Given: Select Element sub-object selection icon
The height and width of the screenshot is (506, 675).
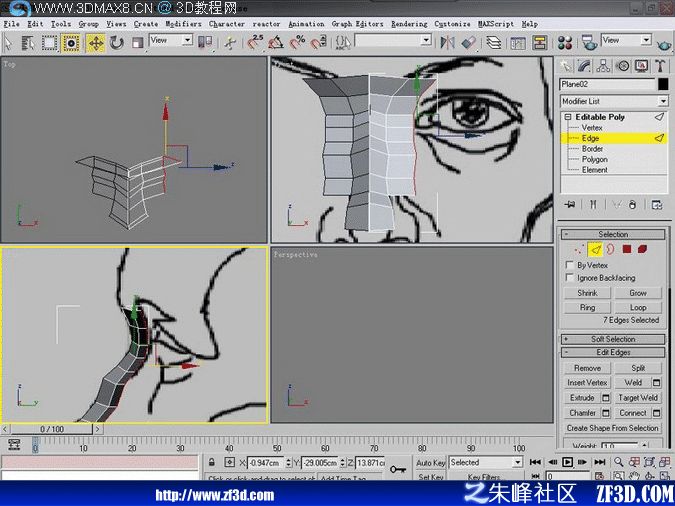Looking at the screenshot, I should (x=643, y=249).
